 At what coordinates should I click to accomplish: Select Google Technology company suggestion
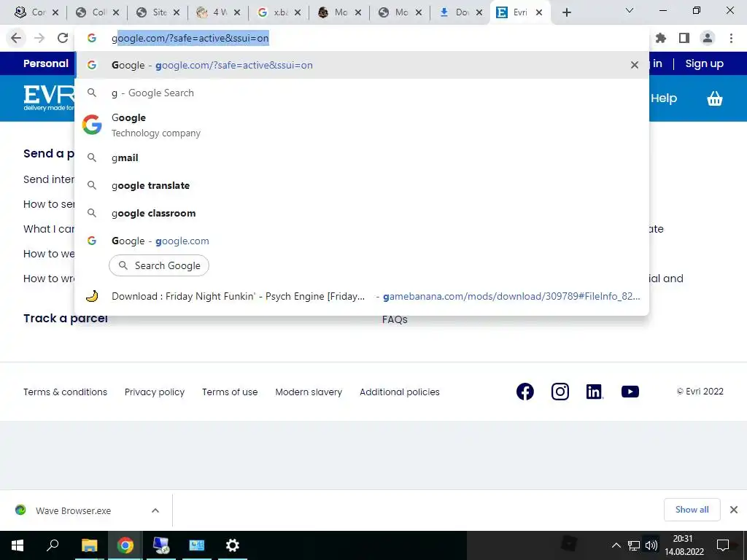pos(362,125)
